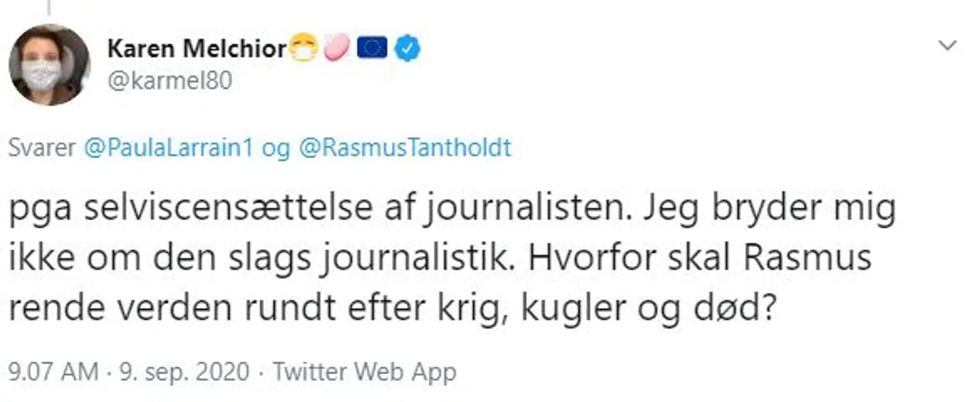This screenshot has width=980, height=402.
Task: Click the thread connector line above the avatar
Action: pos(49,7)
